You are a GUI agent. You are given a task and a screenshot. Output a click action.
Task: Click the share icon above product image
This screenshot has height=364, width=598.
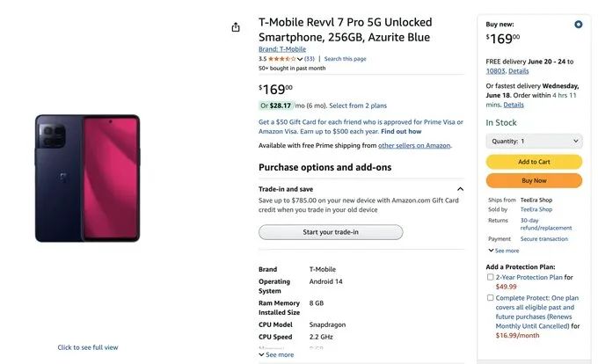(236, 27)
